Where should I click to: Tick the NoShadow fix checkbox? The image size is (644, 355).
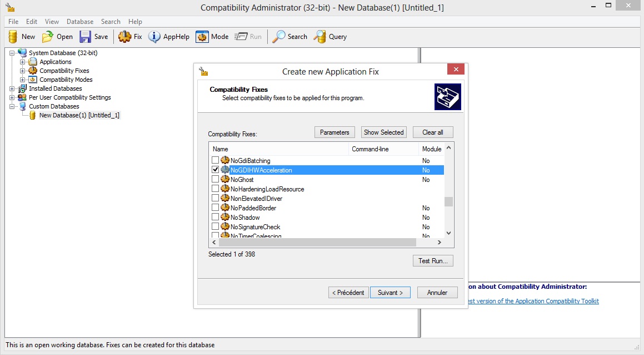click(215, 217)
